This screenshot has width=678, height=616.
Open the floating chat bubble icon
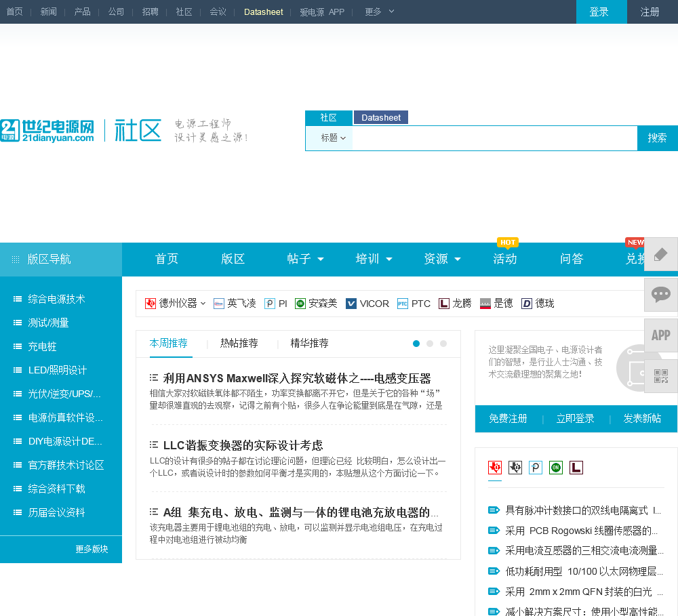click(660, 294)
